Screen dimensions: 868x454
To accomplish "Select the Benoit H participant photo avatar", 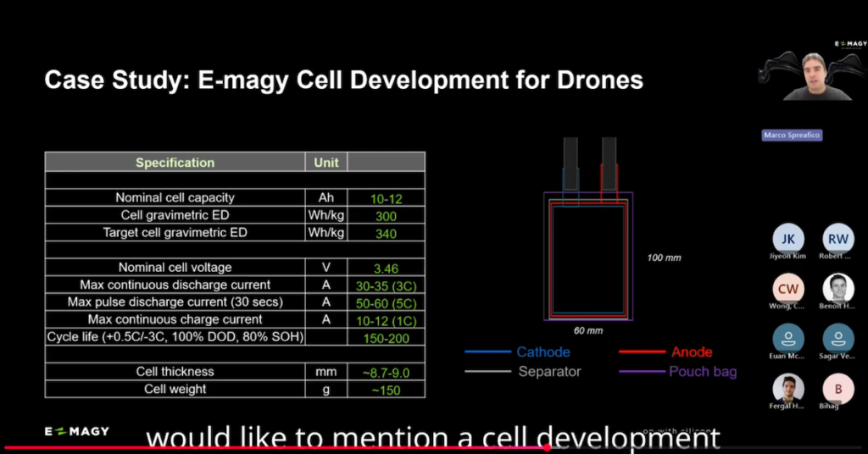I will tap(837, 289).
